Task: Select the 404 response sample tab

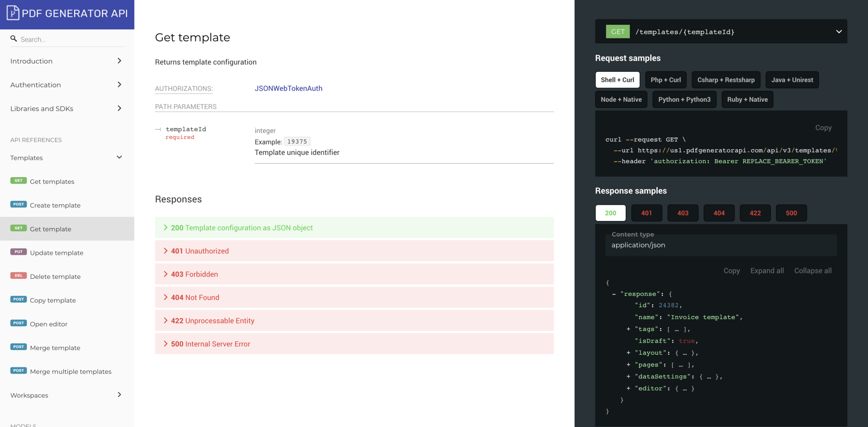Action: point(719,213)
